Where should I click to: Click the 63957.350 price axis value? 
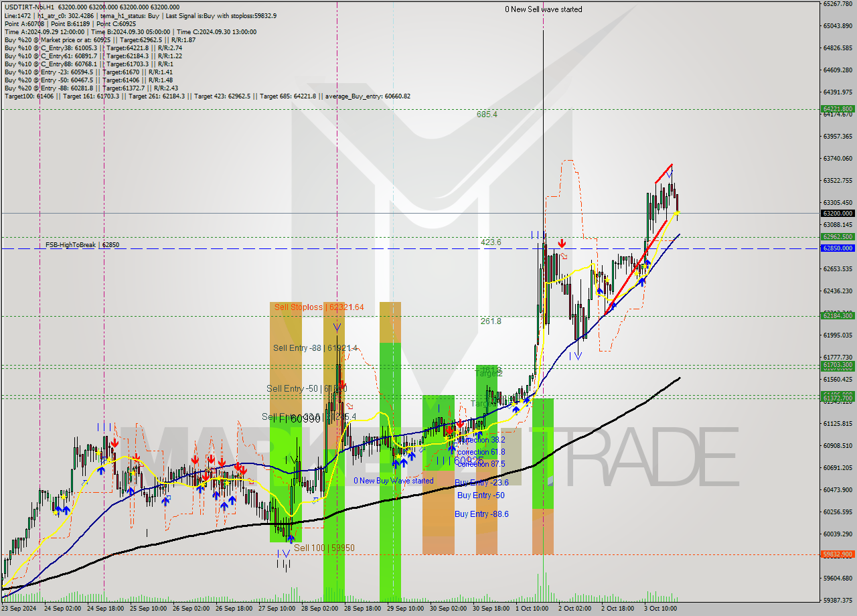coord(838,136)
